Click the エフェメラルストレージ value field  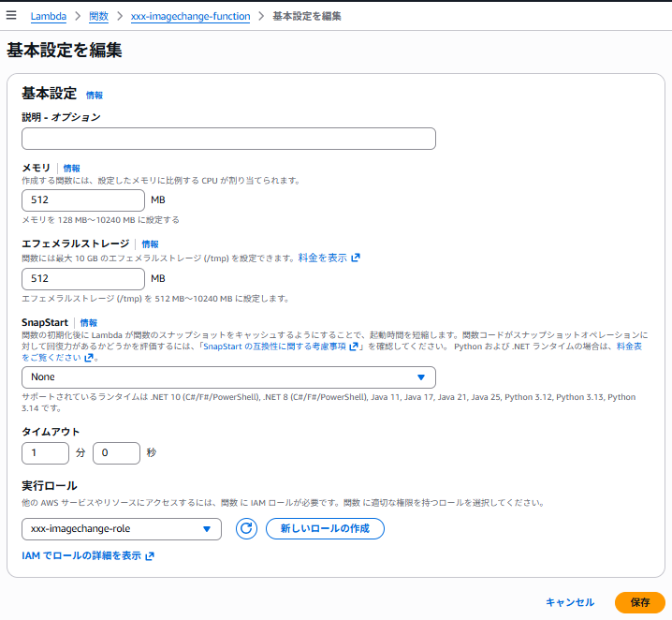pos(83,279)
